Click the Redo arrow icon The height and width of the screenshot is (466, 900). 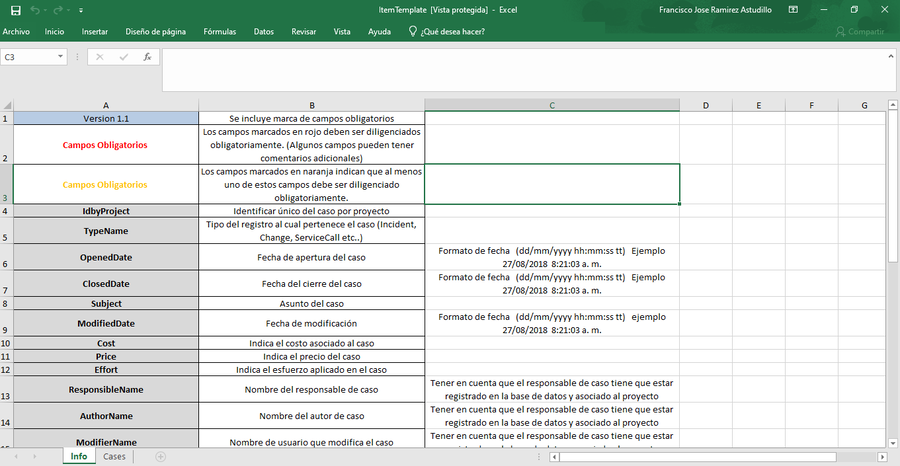point(57,9)
